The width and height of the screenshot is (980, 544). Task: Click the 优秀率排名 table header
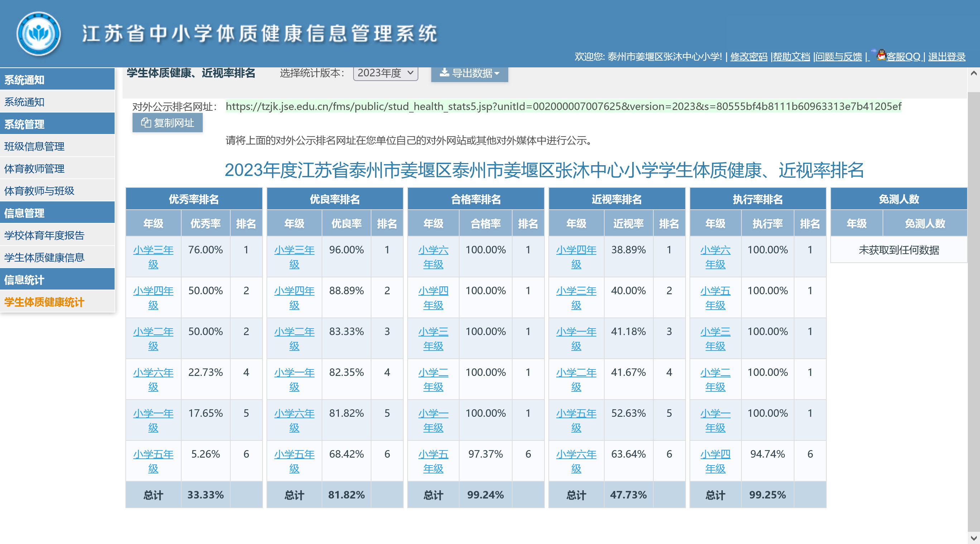(x=194, y=199)
